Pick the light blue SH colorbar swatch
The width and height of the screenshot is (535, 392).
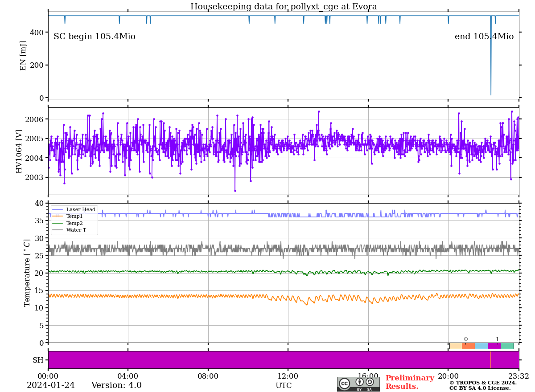click(481, 346)
